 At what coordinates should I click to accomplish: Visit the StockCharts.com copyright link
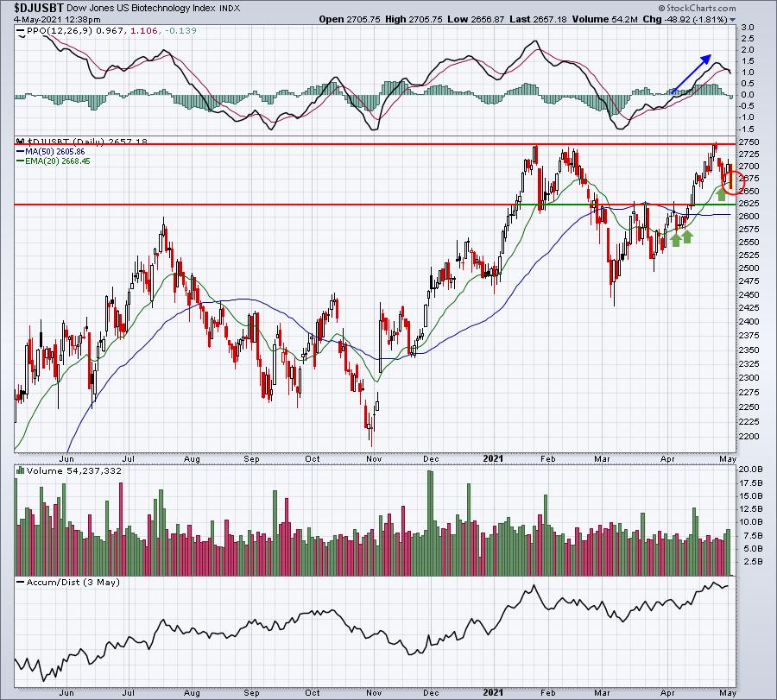[698, 8]
